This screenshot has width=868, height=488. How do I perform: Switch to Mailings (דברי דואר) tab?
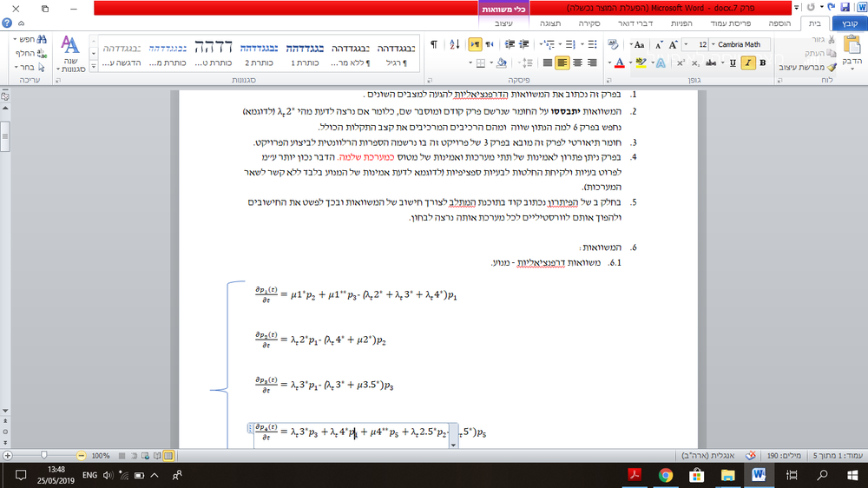tap(635, 23)
